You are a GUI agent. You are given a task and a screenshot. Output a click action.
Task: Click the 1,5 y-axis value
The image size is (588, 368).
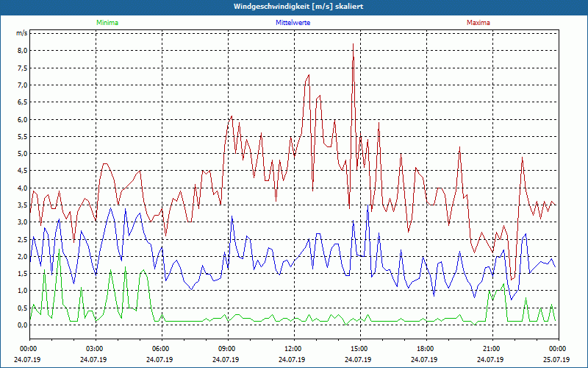[23, 274]
